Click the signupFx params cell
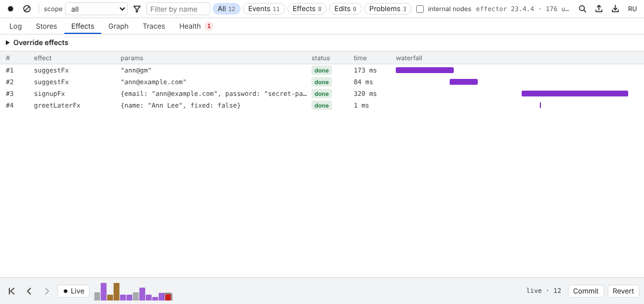 point(214,94)
